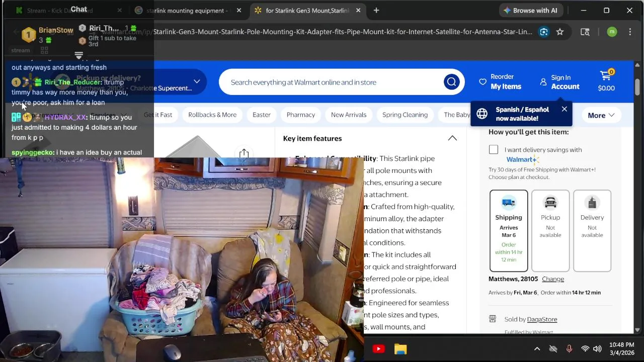Click the Walmart search magnifier button
This screenshot has width=644, height=362.
click(x=451, y=82)
